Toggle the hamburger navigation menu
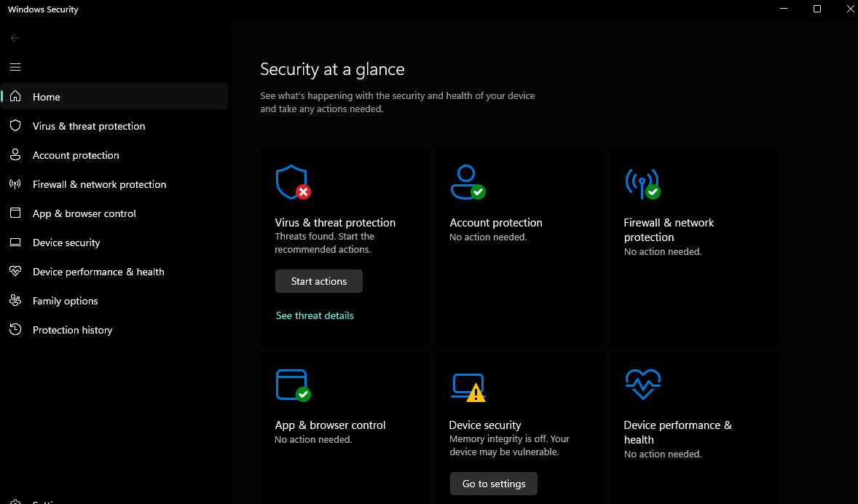858x504 pixels. coord(15,67)
